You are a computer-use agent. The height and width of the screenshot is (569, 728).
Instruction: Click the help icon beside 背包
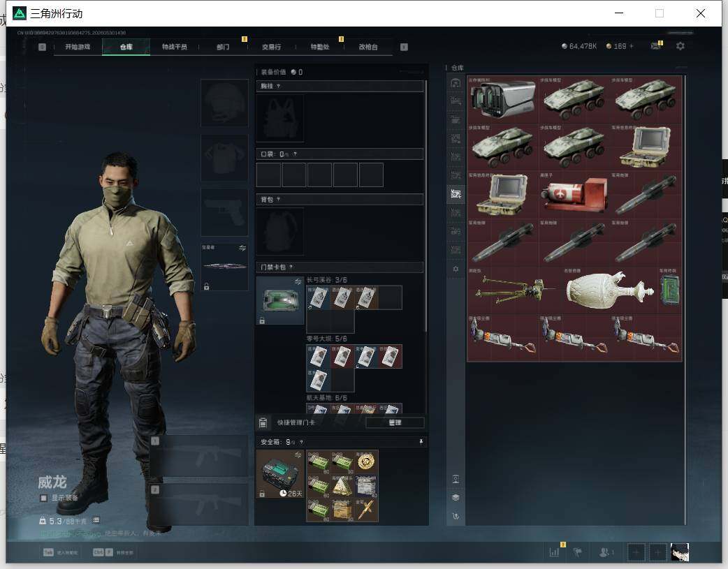click(278, 200)
